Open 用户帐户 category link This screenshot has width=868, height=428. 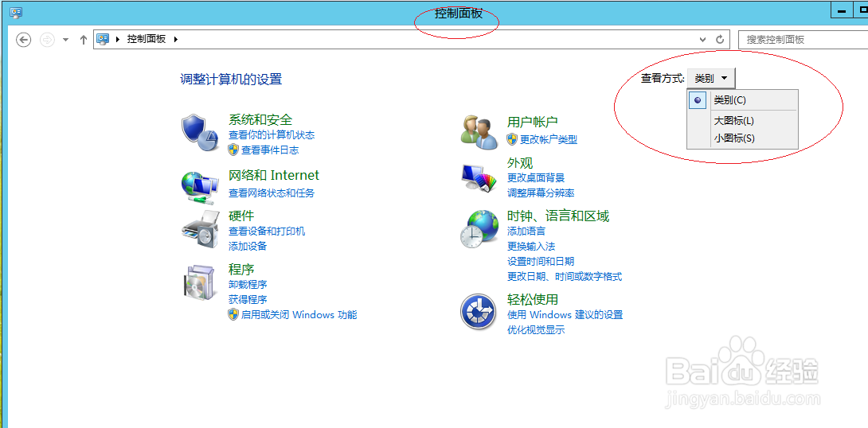(532, 122)
